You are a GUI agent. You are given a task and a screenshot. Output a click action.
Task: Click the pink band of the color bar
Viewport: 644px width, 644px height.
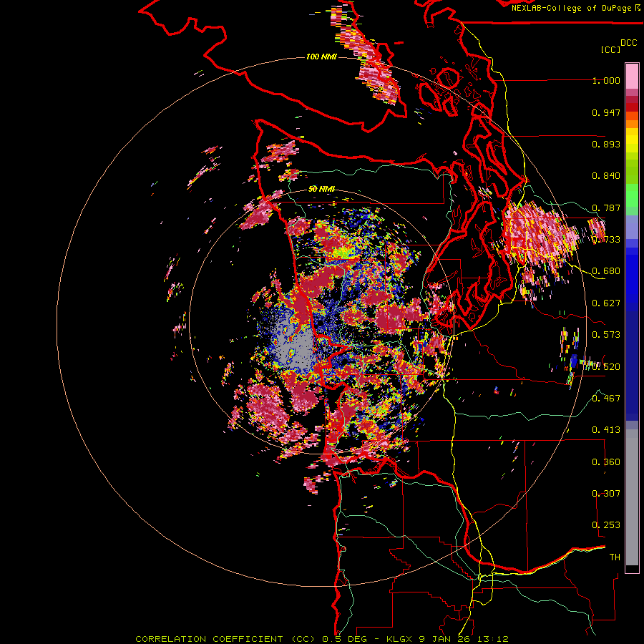coord(632,76)
